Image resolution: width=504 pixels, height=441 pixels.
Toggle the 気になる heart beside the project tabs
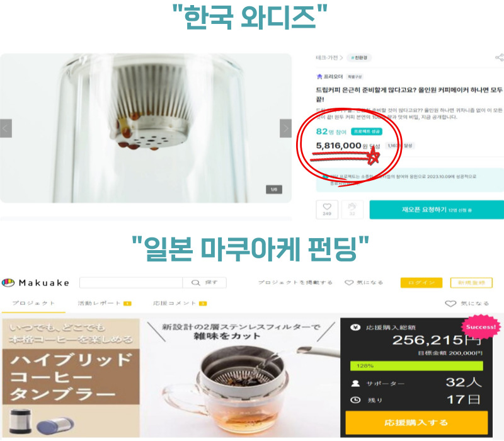coord(467,304)
